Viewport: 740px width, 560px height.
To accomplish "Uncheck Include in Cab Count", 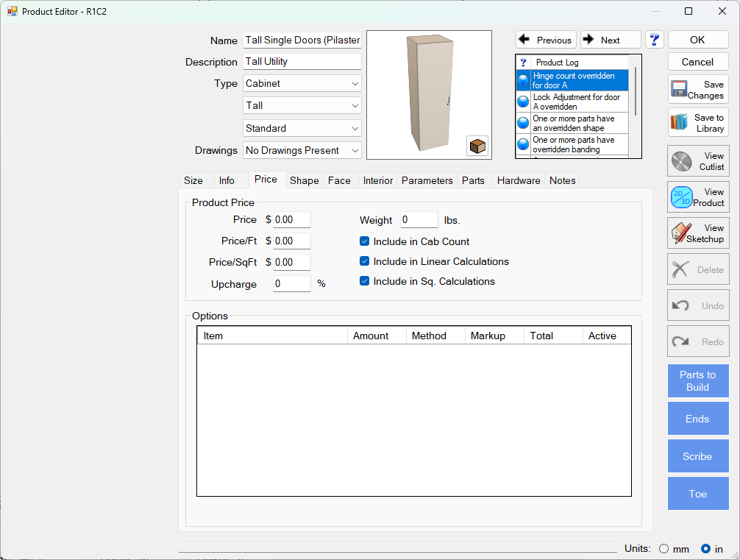I will (x=364, y=241).
